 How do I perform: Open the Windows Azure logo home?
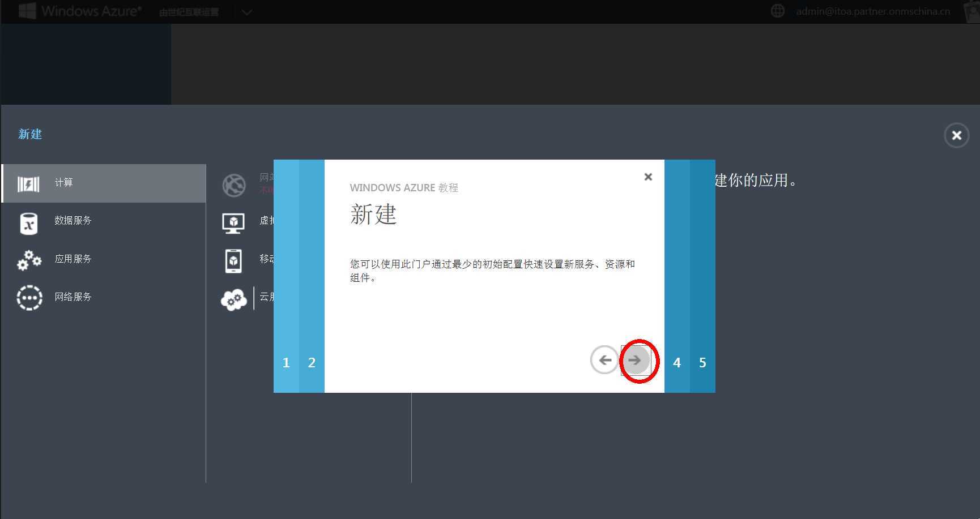click(x=79, y=11)
